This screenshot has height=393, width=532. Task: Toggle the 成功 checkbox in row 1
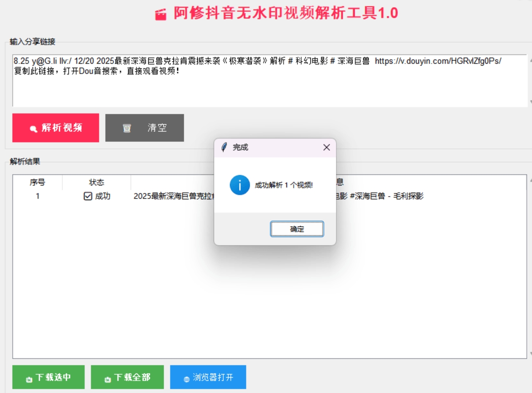88,196
